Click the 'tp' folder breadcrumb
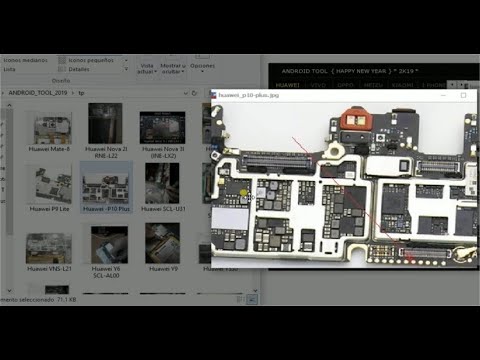Screen dimensions: 480x360 [x=81, y=93]
